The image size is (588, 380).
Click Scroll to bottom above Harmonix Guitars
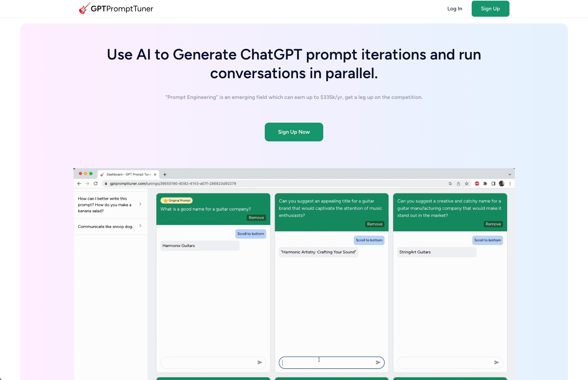coord(251,234)
